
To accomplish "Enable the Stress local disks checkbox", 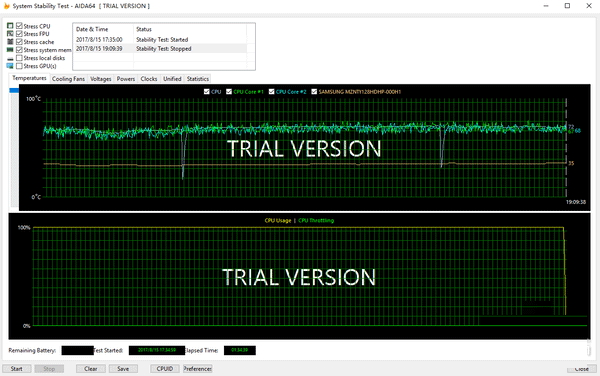I will (19, 58).
